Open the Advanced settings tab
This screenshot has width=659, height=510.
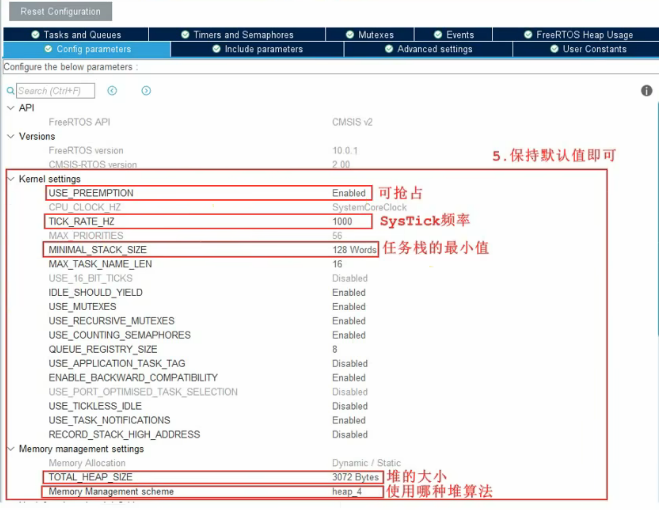428,49
